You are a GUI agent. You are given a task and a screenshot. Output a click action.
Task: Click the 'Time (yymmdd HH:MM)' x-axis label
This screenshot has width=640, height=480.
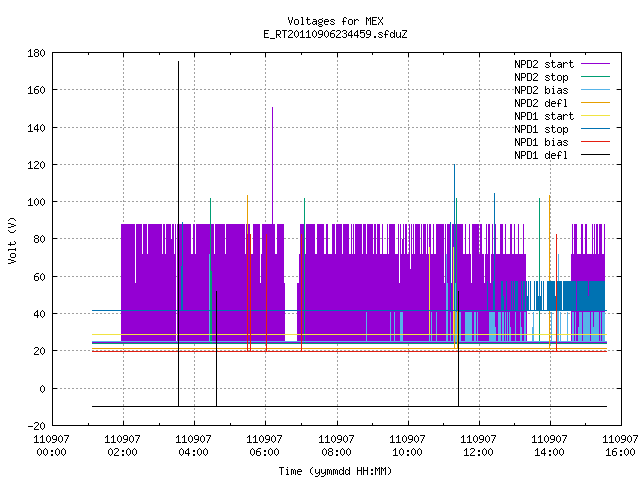[335, 471]
